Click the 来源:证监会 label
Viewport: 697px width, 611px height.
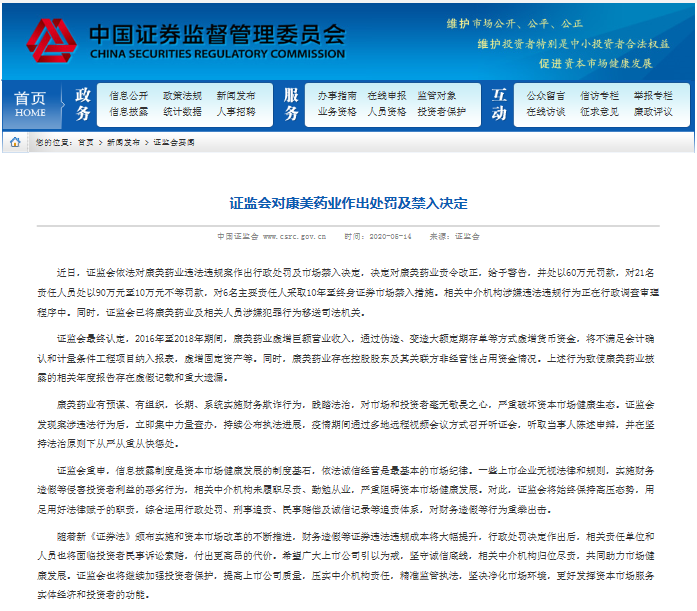click(x=454, y=236)
